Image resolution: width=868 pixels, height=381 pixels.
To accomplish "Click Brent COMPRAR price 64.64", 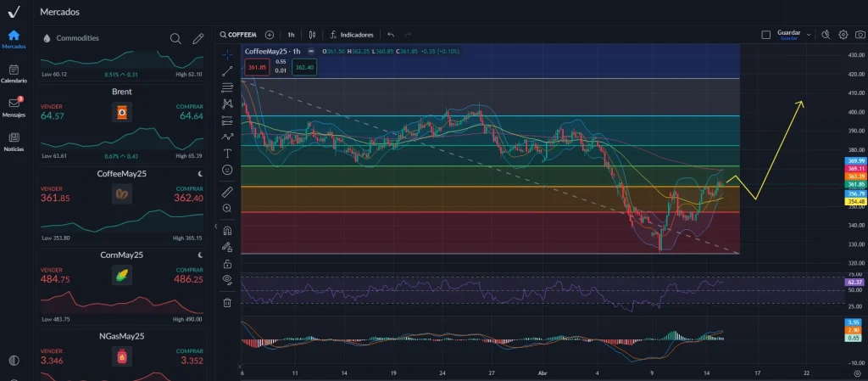I will (192, 115).
